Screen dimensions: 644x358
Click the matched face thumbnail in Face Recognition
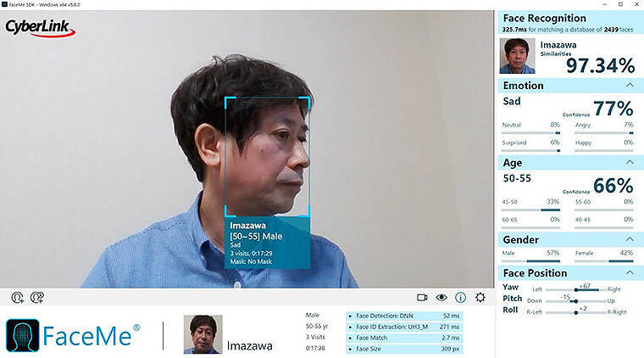[x=517, y=56]
